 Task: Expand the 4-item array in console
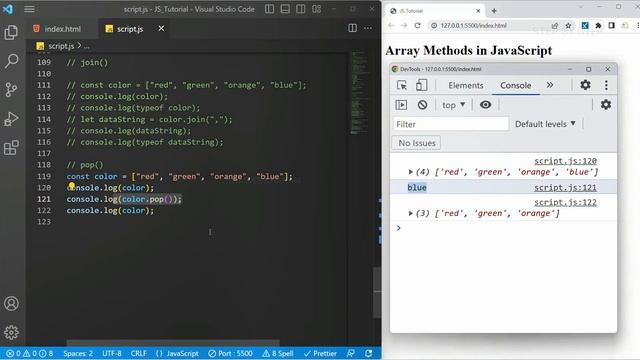pos(411,172)
